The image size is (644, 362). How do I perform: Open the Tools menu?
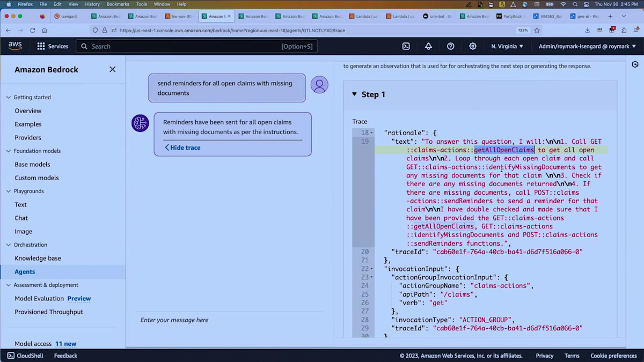[142, 4]
